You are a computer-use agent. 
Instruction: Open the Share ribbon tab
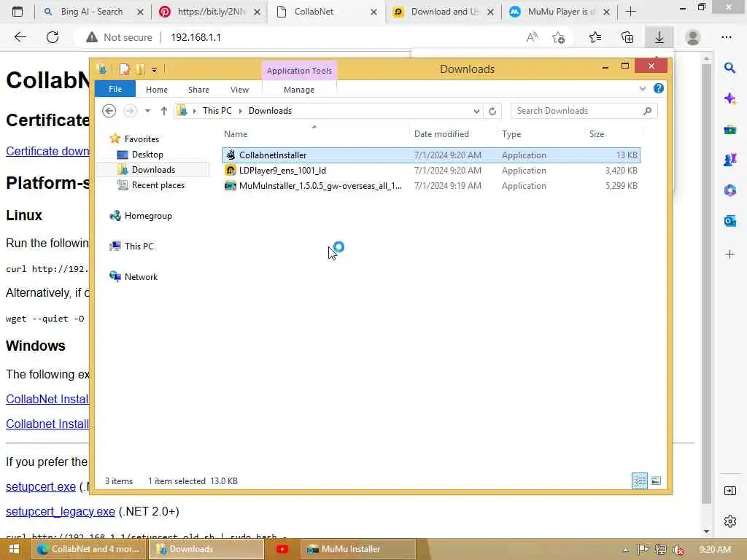point(198,90)
